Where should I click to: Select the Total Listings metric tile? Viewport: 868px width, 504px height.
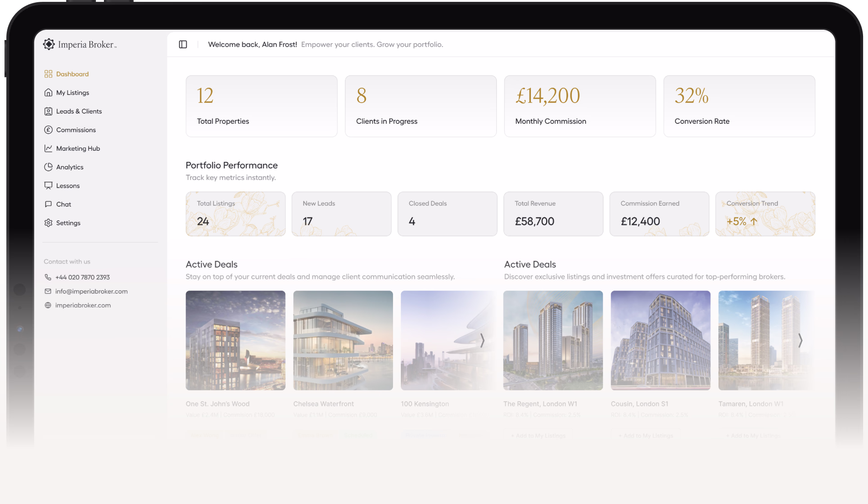(235, 214)
